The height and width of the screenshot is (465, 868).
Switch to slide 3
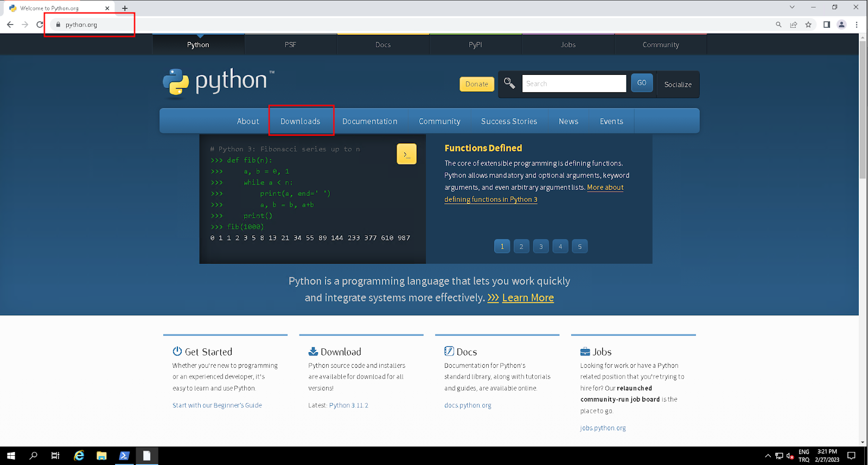[541, 246]
